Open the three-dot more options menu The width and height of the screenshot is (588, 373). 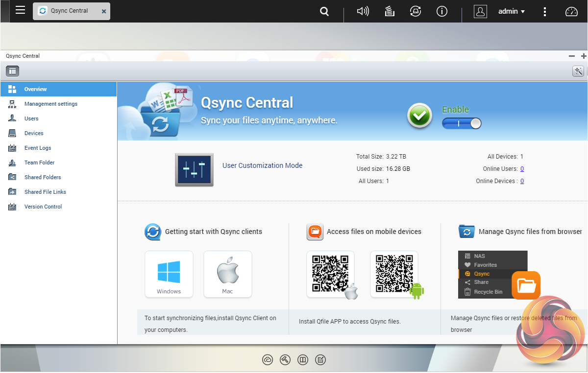(x=545, y=11)
